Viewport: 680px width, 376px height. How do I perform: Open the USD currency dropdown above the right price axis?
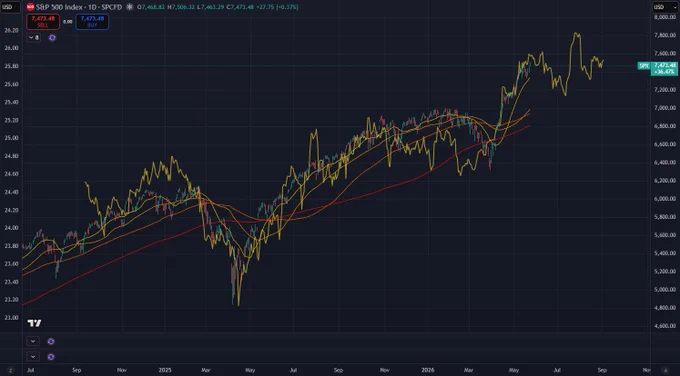coord(664,7)
